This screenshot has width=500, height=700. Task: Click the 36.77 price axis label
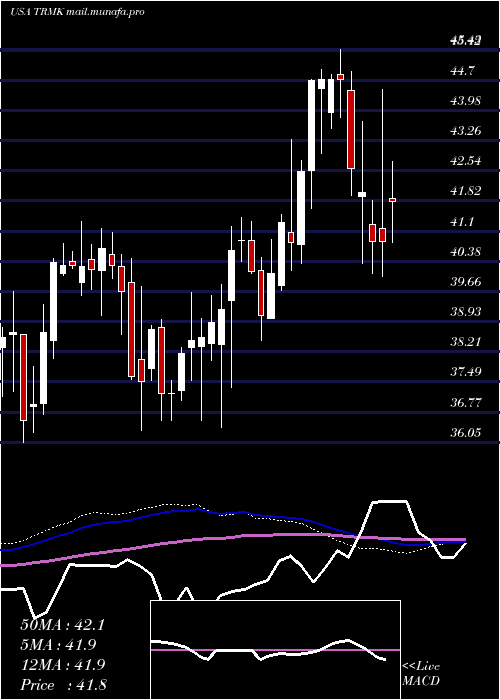pyautogui.click(x=466, y=402)
